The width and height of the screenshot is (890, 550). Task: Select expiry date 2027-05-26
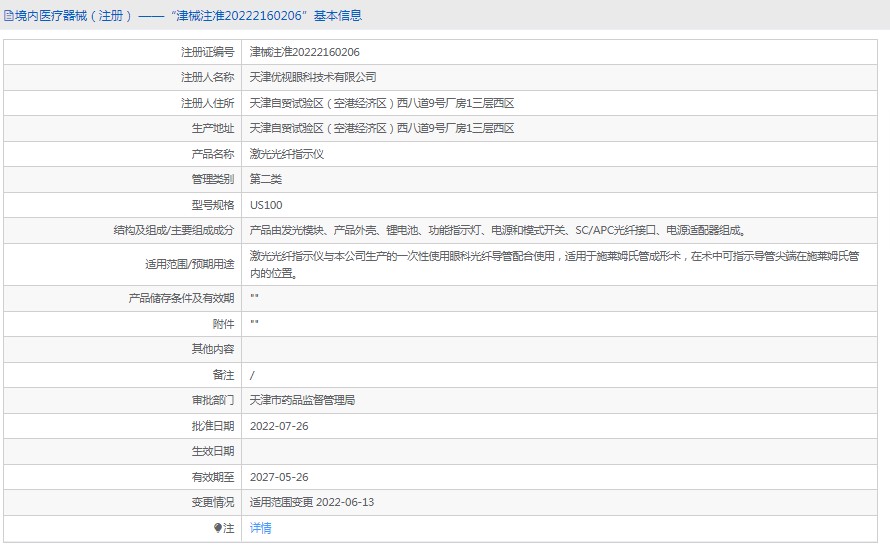[x=279, y=477]
